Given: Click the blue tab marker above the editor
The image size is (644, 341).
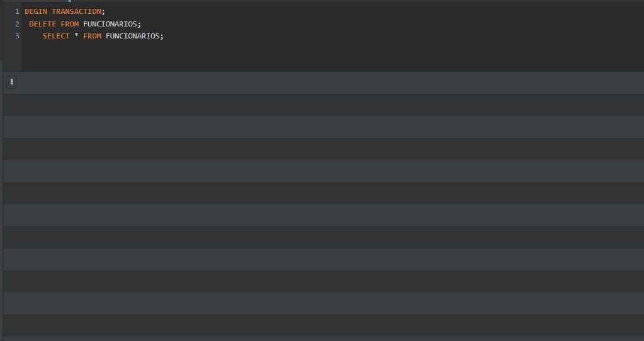Looking at the screenshot, I should click(70, 1).
